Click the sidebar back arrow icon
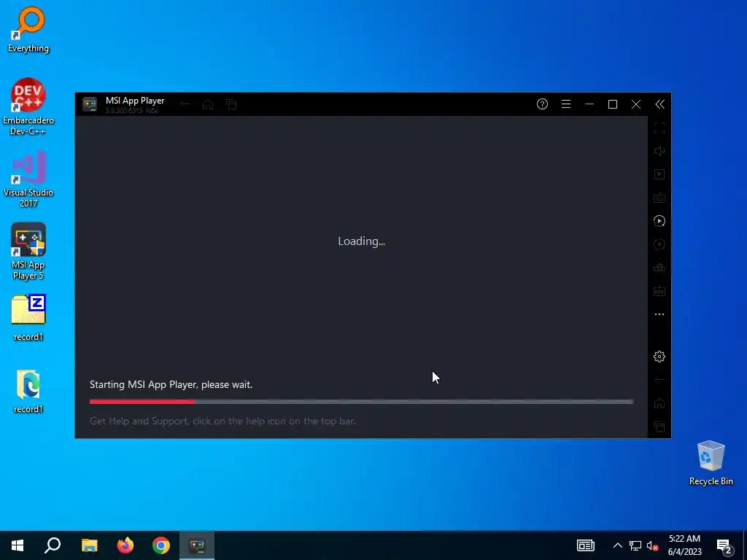This screenshot has height=560, width=747. click(x=659, y=380)
